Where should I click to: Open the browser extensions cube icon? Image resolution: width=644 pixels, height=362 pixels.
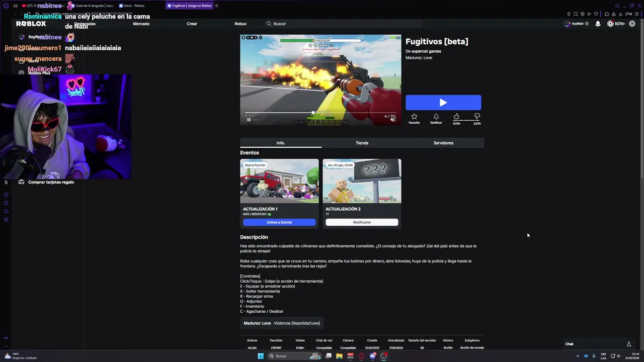point(607,14)
